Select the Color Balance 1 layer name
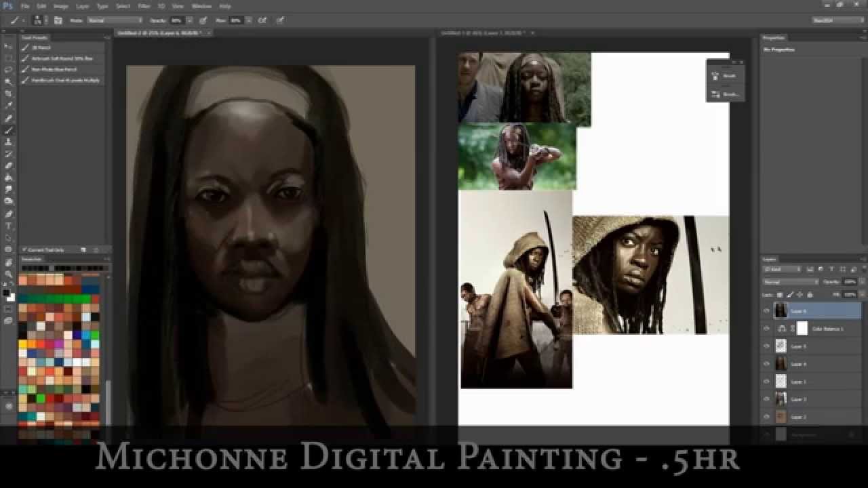The image size is (868, 488). [x=827, y=329]
